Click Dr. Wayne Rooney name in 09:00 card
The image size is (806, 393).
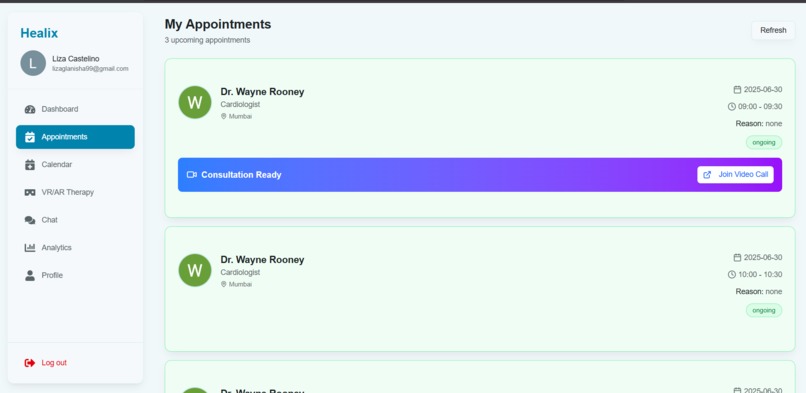[262, 91]
